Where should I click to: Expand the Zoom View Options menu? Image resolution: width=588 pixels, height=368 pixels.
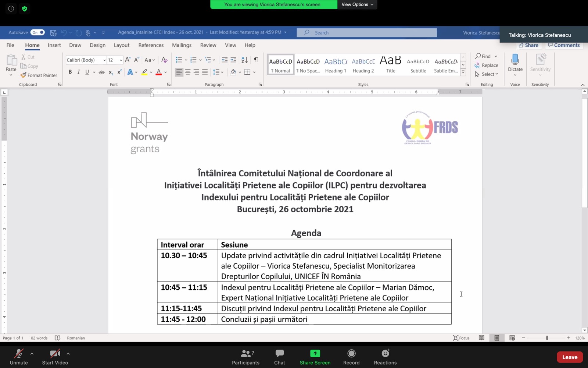pos(357,4)
